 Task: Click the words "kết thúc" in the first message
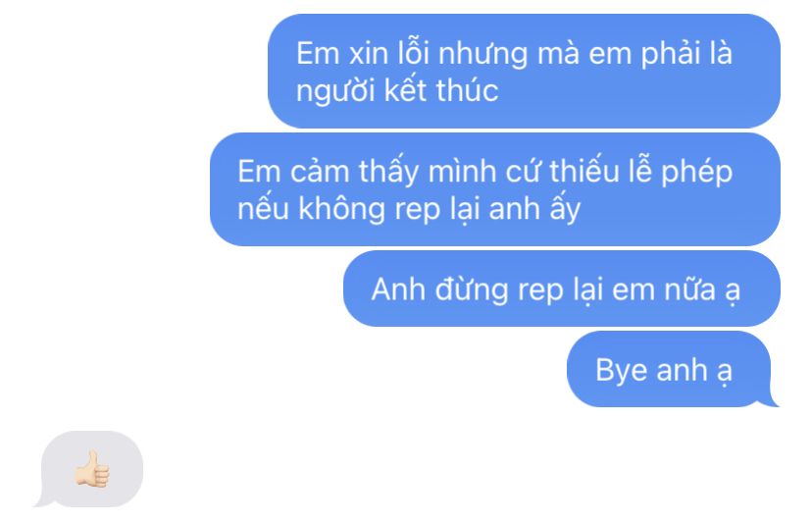(441, 90)
